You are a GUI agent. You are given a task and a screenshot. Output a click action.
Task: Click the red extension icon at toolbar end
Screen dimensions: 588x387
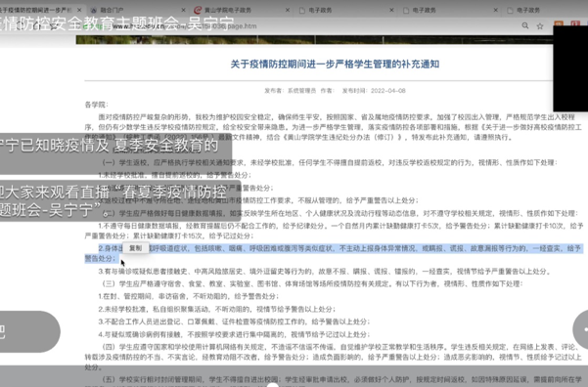click(x=575, y=23)
